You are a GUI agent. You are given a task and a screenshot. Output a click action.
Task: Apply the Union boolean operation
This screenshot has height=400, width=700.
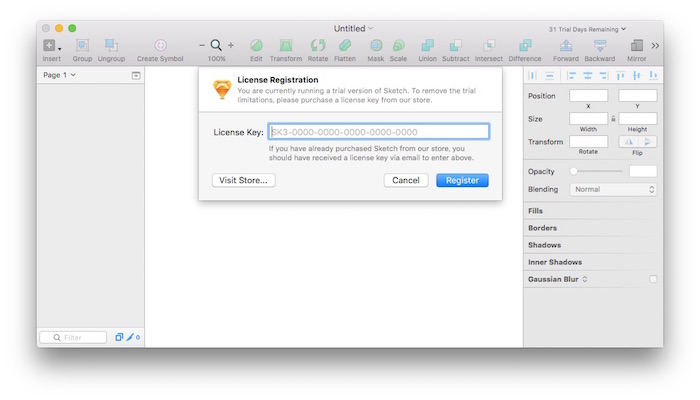427,45
